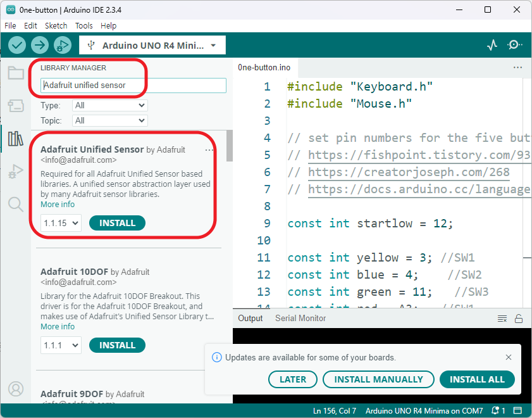The height and width of the screenshot is (418, 532).
Task: Click Arduino UNO R4 Minima on COM7 status
Action: tap(424, 411)
